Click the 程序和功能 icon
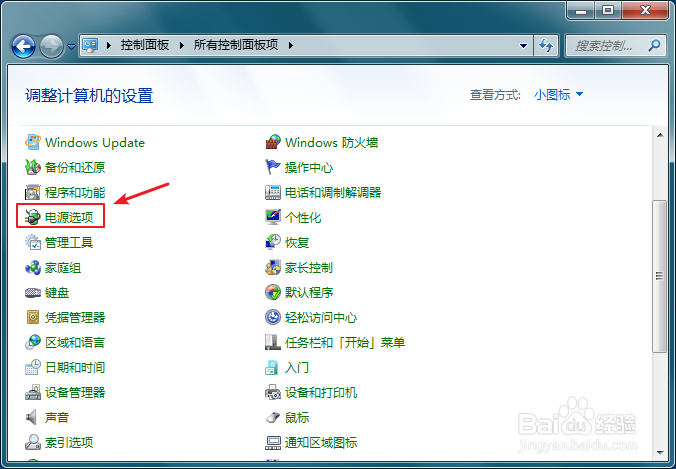Image resolution: width=676 pixels, height=469 pixels. click(x=33, y=192)
